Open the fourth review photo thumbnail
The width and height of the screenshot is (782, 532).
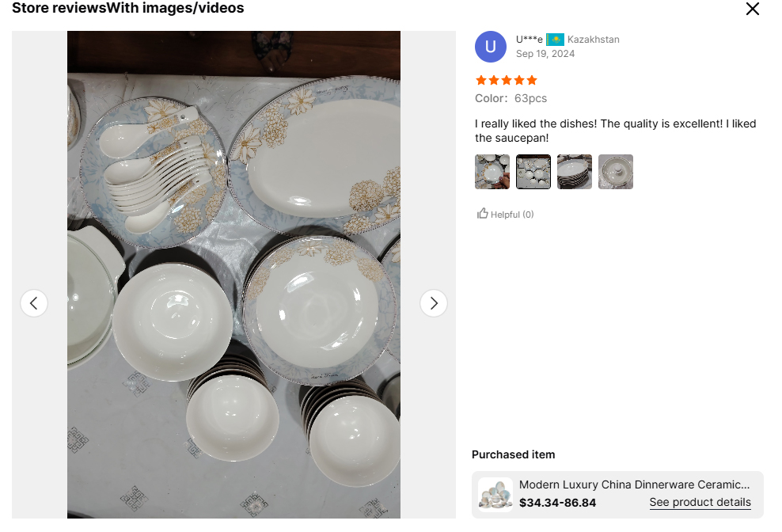(616, 172)
